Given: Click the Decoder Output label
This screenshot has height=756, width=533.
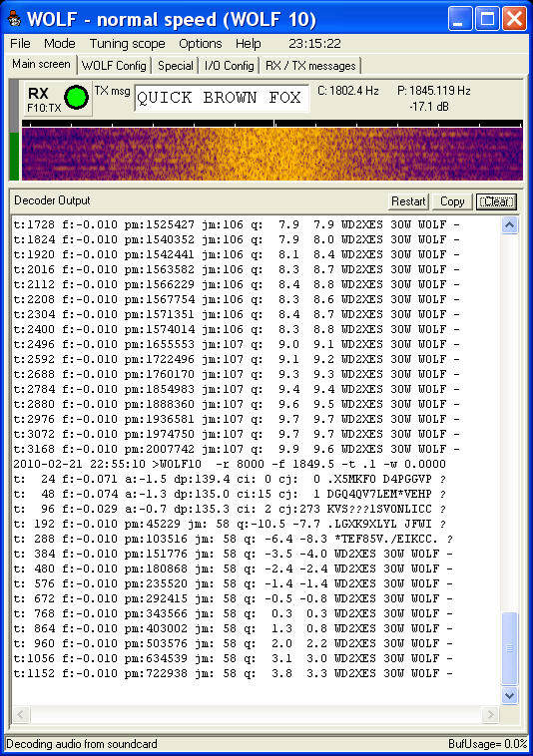Looking at the screenshot, I should (52, 200).
